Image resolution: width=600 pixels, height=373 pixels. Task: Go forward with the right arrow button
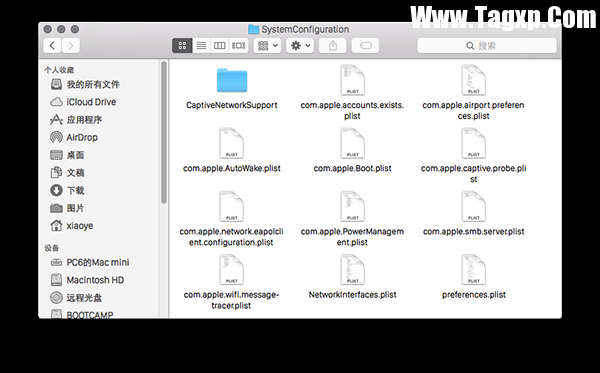(x=71, y=46)
